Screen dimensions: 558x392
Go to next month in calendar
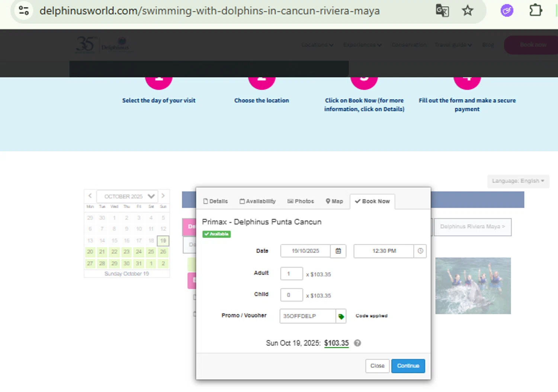tap(163, 196)
